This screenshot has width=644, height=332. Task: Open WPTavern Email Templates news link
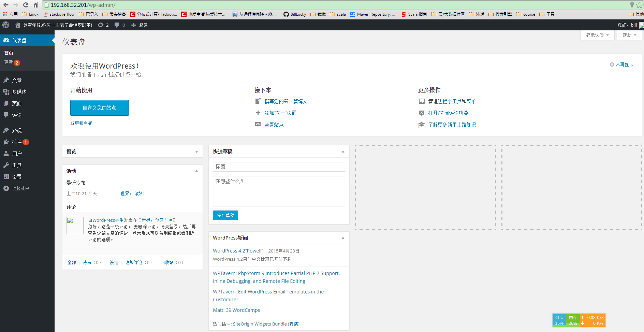coord(268,295)
